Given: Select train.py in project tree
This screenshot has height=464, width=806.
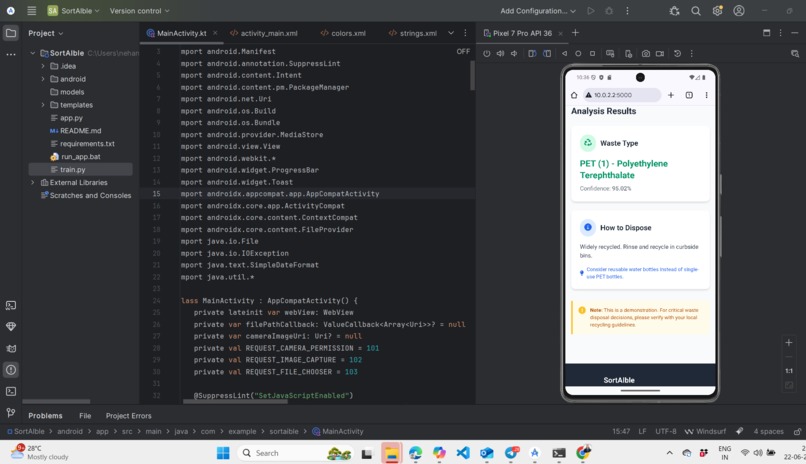Looking at the screenshot, I should [x=81, y=170].
